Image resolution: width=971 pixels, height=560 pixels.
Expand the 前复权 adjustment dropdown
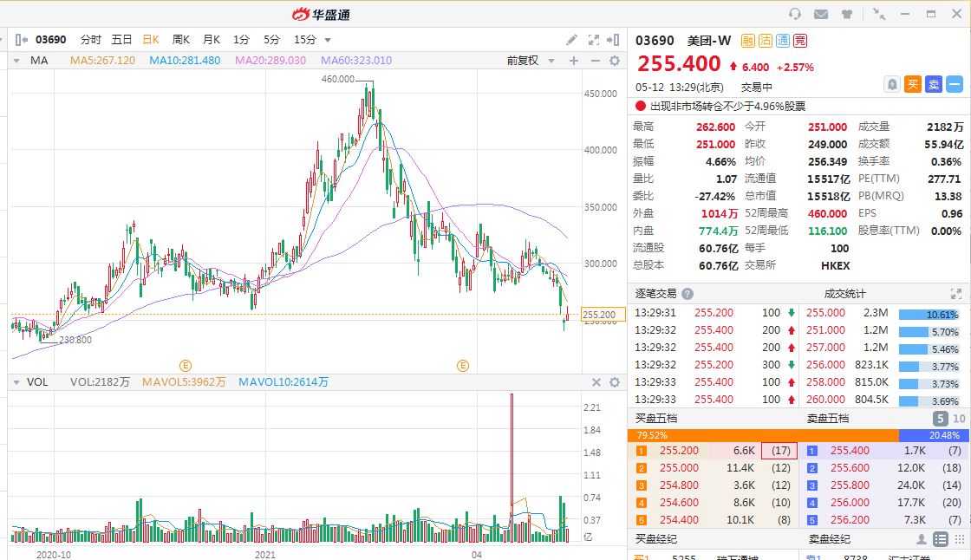[527, 61]
